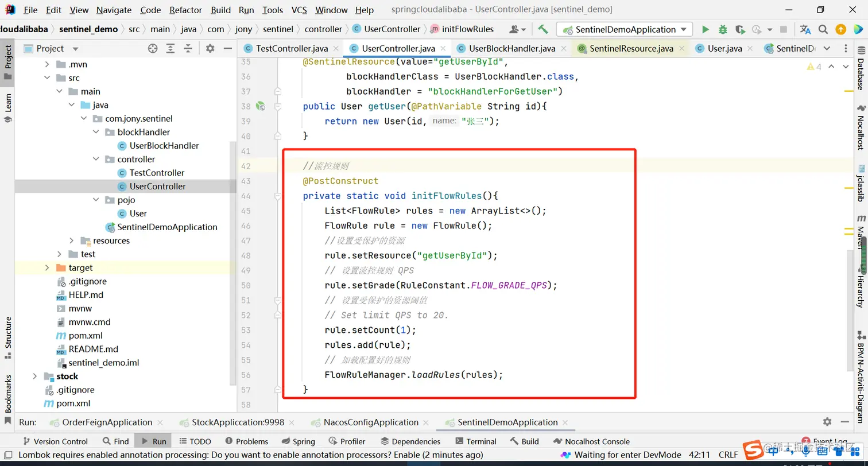The width and height of the screenshot is (868, 466).
Task: Open Run panel settings gear
Action: pos(827,422)
